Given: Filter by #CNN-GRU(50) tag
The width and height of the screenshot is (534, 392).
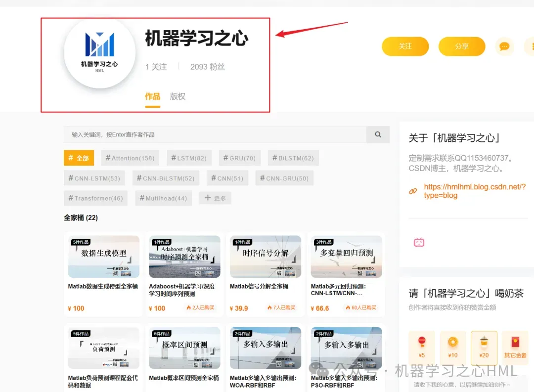Looking at the screenshot, I should pos(284,178).
